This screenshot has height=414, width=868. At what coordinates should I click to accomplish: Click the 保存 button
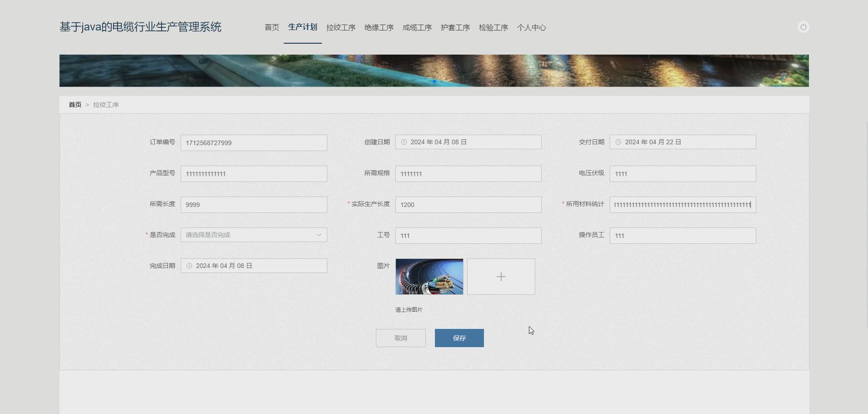click(x=459, y=338)
